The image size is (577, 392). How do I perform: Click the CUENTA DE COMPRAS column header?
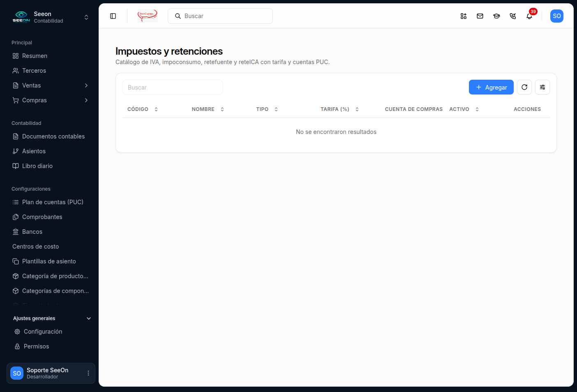point(414,109)
